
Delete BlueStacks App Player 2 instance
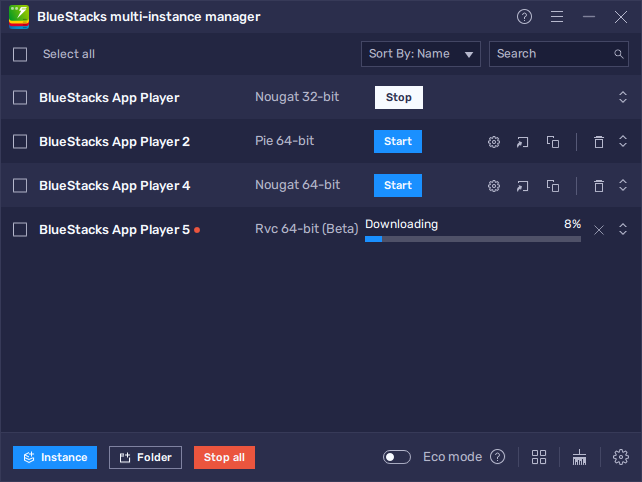click(598, 142)
